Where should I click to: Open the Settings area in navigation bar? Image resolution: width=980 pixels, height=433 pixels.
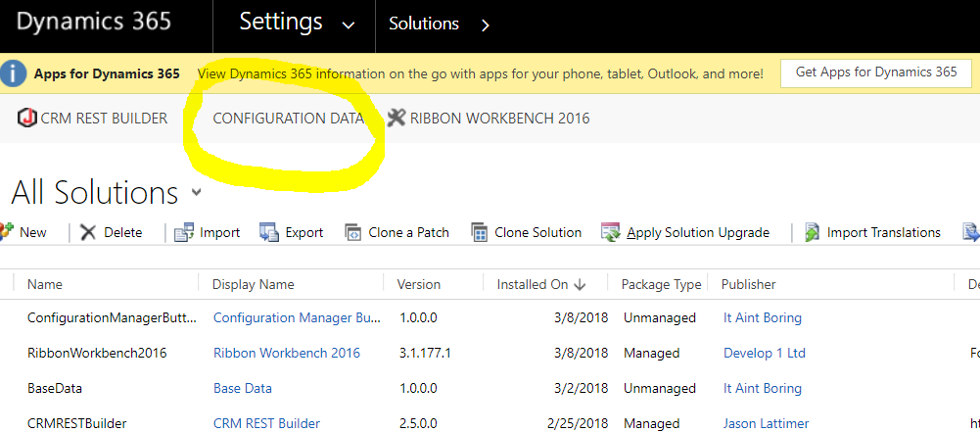[x=281, y=23]
